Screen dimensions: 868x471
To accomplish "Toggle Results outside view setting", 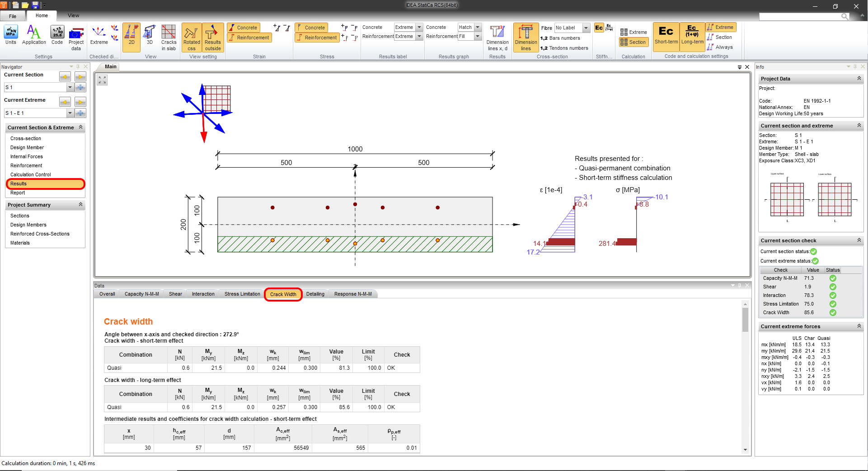I will tap(212, 36).
